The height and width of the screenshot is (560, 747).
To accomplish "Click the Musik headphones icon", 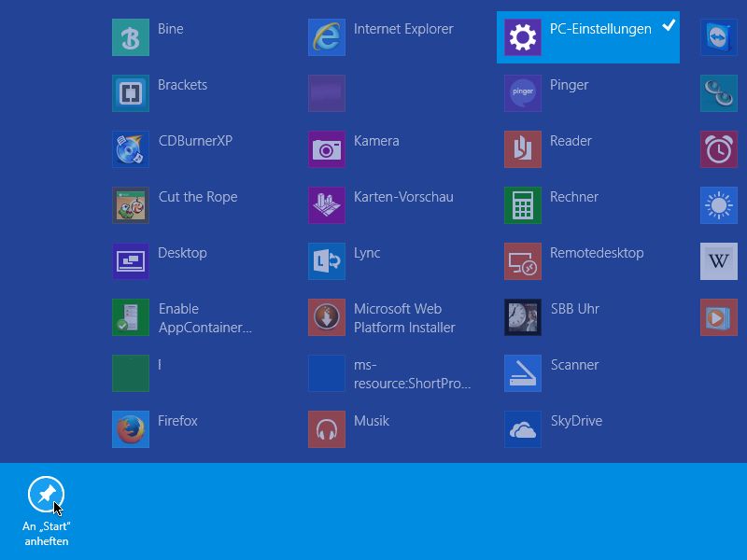I will 327,429.
